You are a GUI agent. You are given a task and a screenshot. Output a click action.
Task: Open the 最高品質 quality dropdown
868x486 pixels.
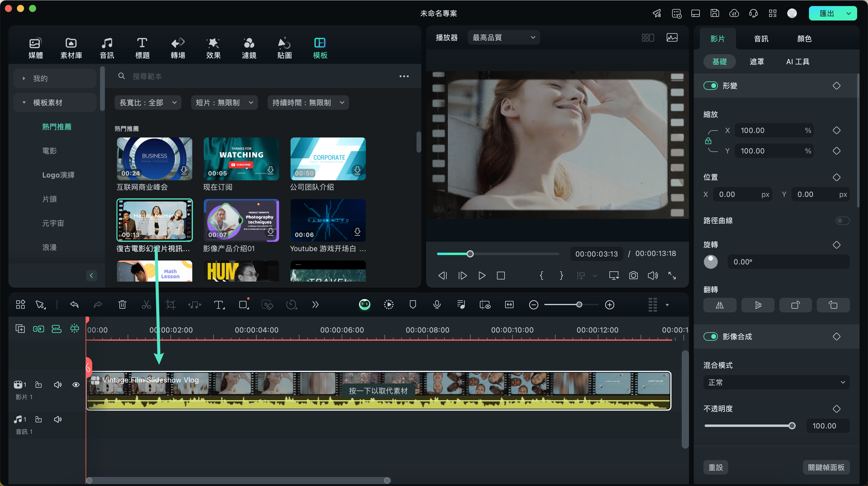coord(503,37)
